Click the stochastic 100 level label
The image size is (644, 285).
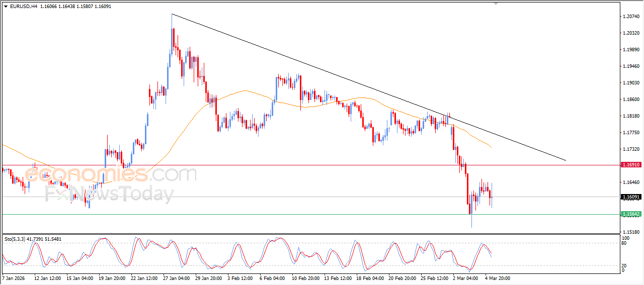(x=626, y=238)
